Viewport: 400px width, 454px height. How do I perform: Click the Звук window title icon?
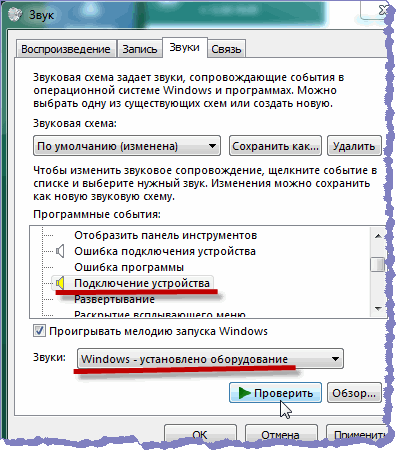15,14
